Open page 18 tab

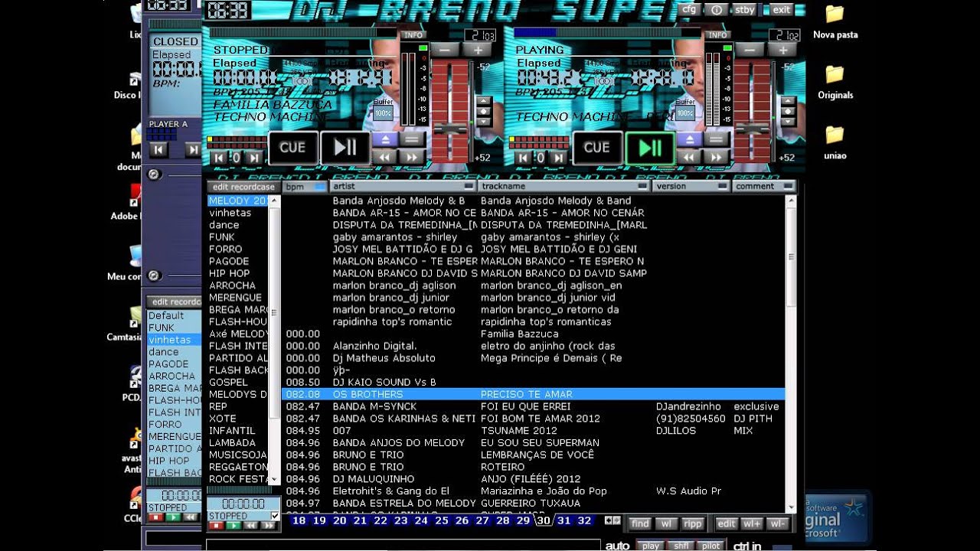click(299, 520)
